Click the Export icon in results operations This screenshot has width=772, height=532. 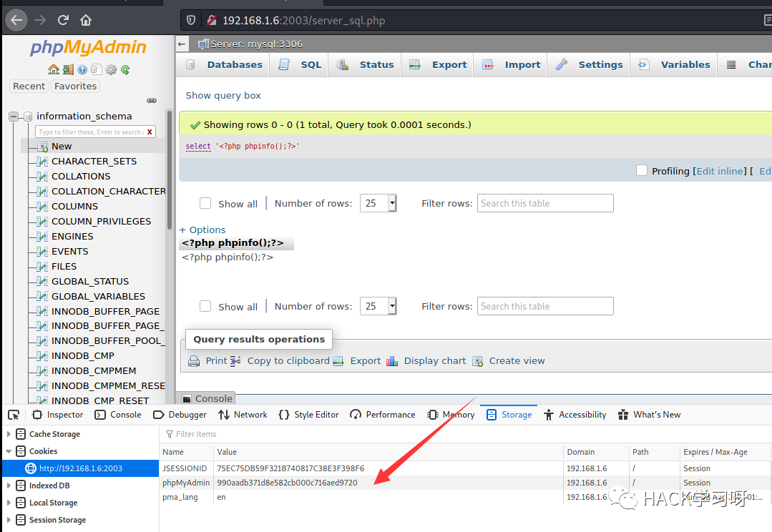(338, 360)
